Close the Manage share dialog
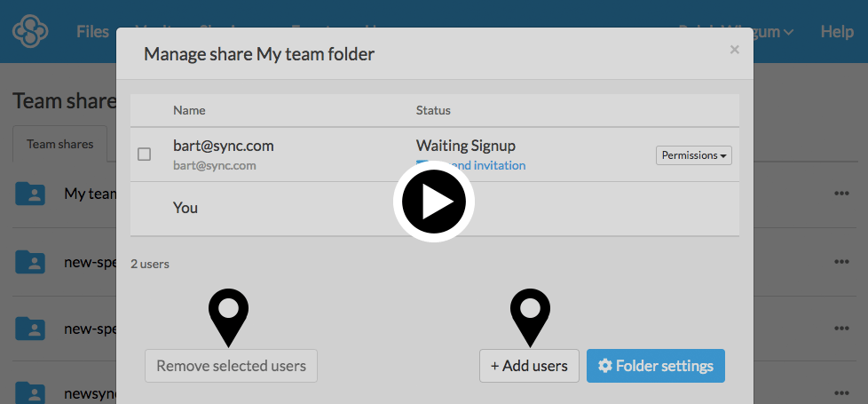Image resolution: width=868 pixels, height=404 pixels. 734,50
